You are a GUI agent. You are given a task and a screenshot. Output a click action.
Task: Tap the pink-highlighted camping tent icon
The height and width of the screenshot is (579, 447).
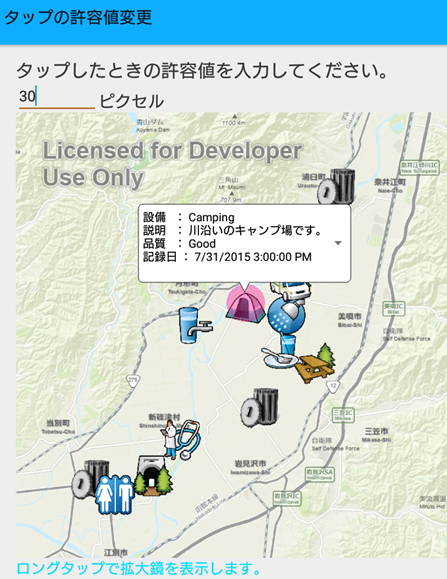coord(245,305)
